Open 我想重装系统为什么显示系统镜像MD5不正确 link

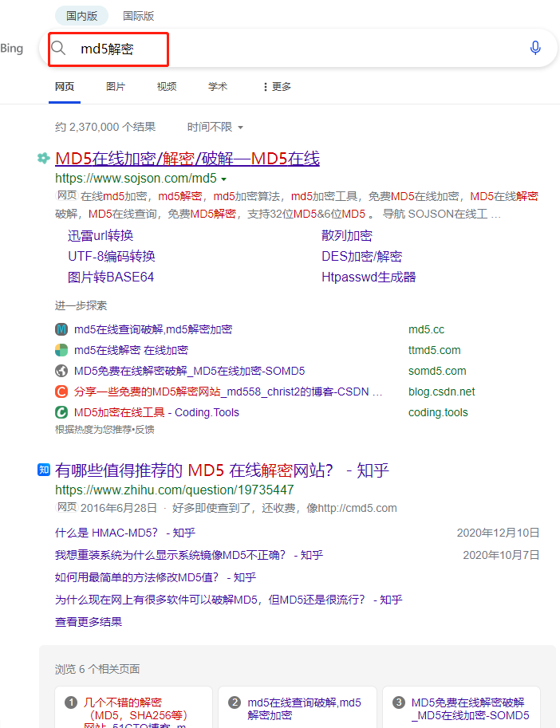[189, 555]
